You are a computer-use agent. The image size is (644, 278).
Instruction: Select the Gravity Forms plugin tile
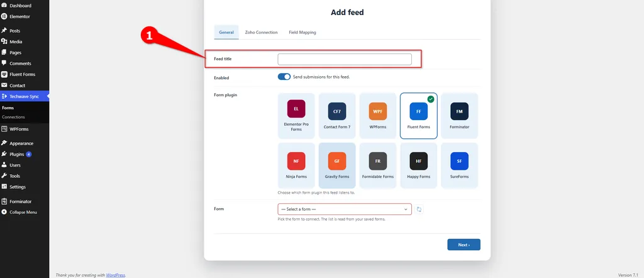337,165
